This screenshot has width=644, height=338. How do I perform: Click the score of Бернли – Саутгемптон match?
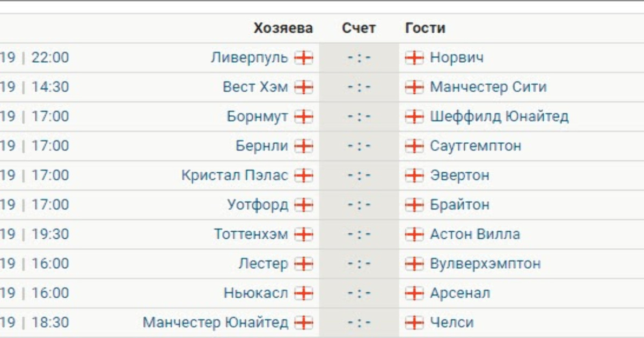(359, 146)
